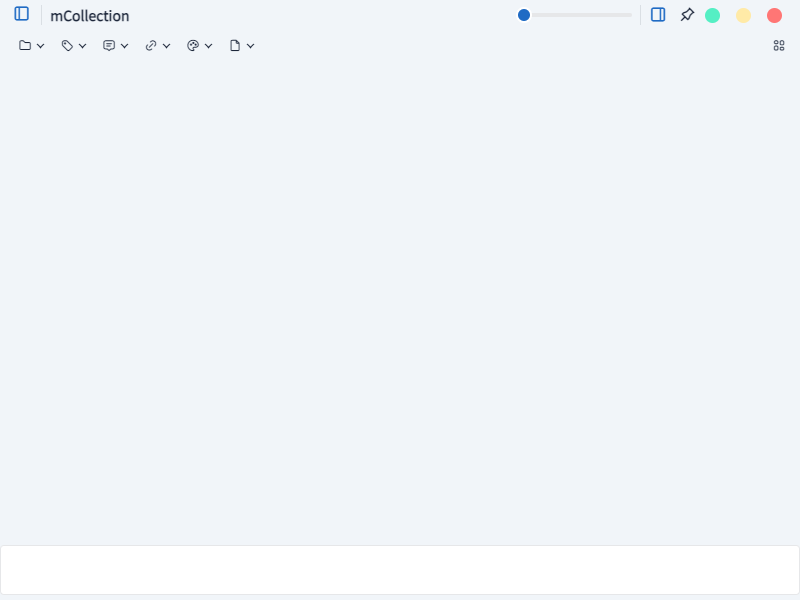Screen dimensions: 800x600
Task: Expand the file type dropdown chevron
Action: coord(251,46)
